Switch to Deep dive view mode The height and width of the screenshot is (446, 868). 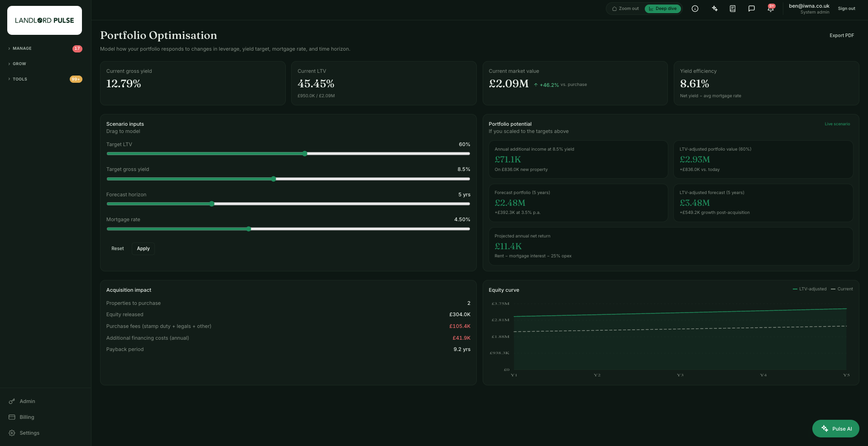(x=663, y=9)
